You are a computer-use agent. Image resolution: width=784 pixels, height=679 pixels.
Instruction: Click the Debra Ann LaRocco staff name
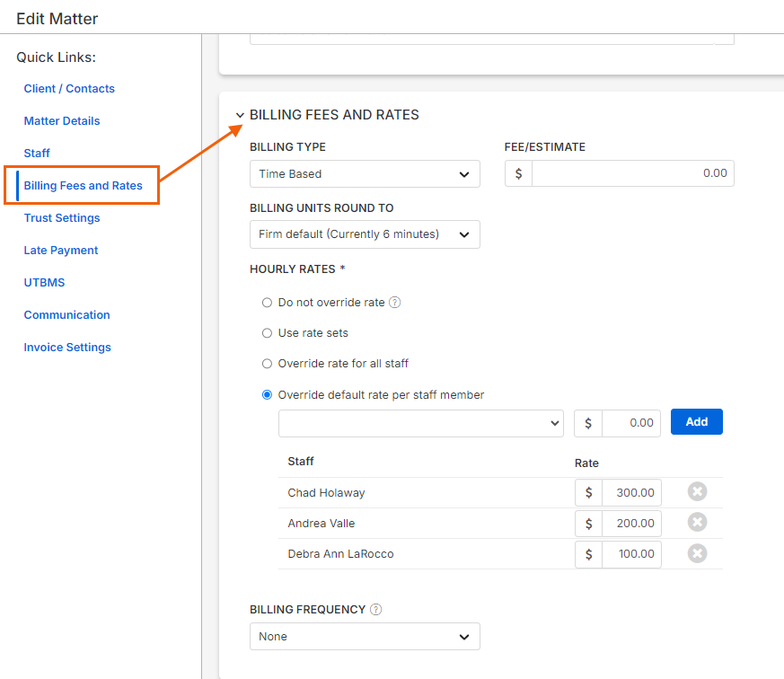pos(341,554)
